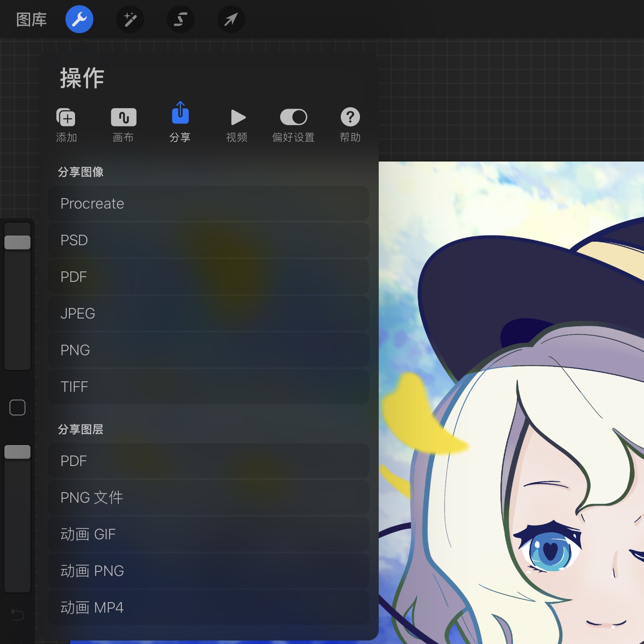
Task: Export artwork as Procreate file
Action: [208, 203]
